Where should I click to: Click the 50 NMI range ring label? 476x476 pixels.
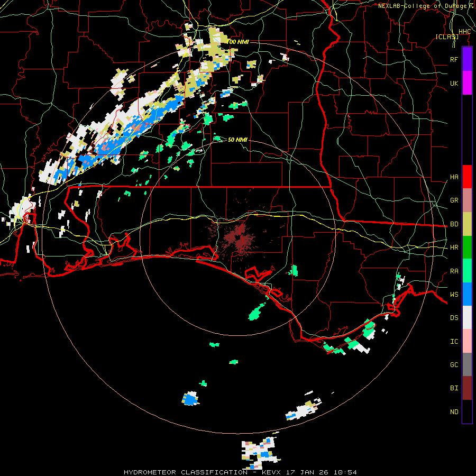[237, 140]
